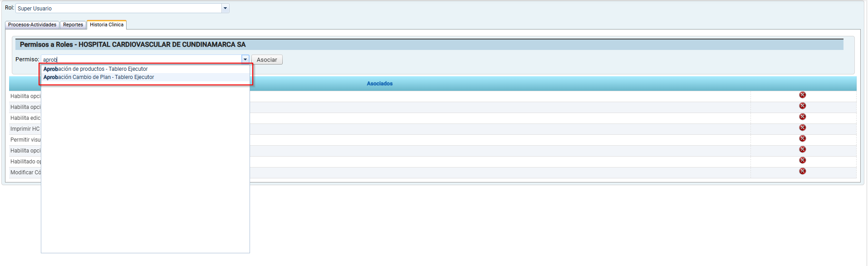This screenshot has height=266, width=868.
Task: Click the 'Super Usuario' role combo field
Action: (118, 8)
